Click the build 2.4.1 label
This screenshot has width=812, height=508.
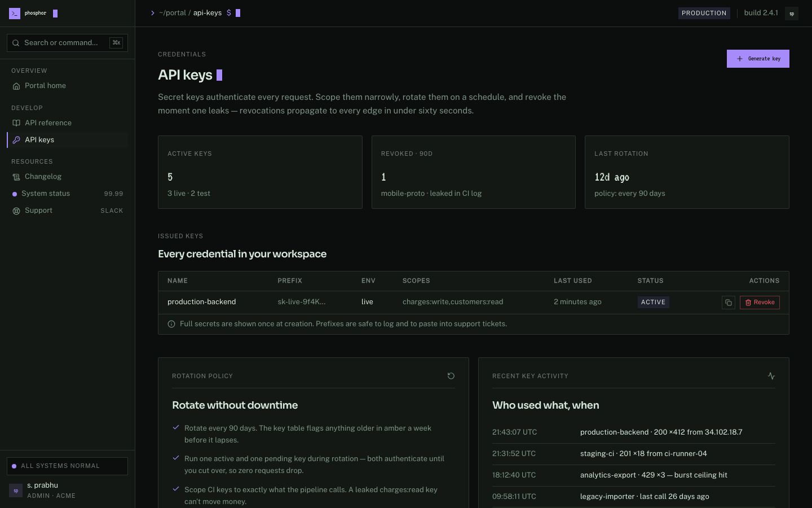click(761, 13)
